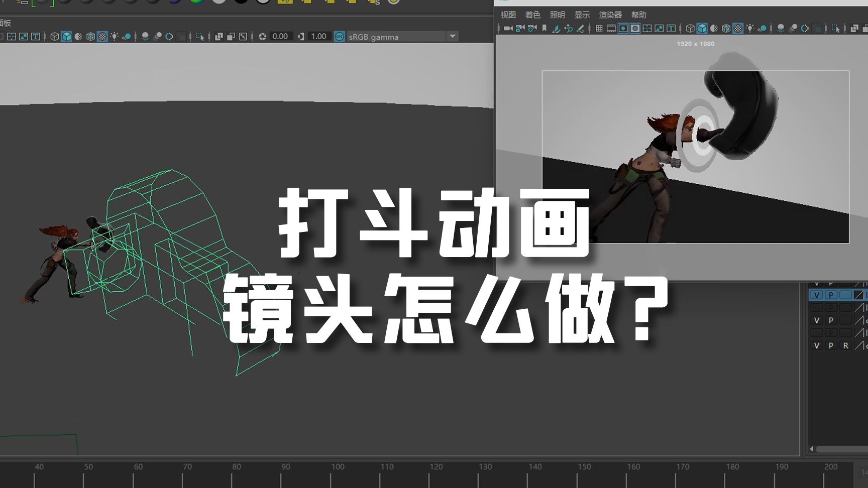Toggle visibility V on the highlighted layer
Viewport: 868px width, 488px height.
coord(817,295)
